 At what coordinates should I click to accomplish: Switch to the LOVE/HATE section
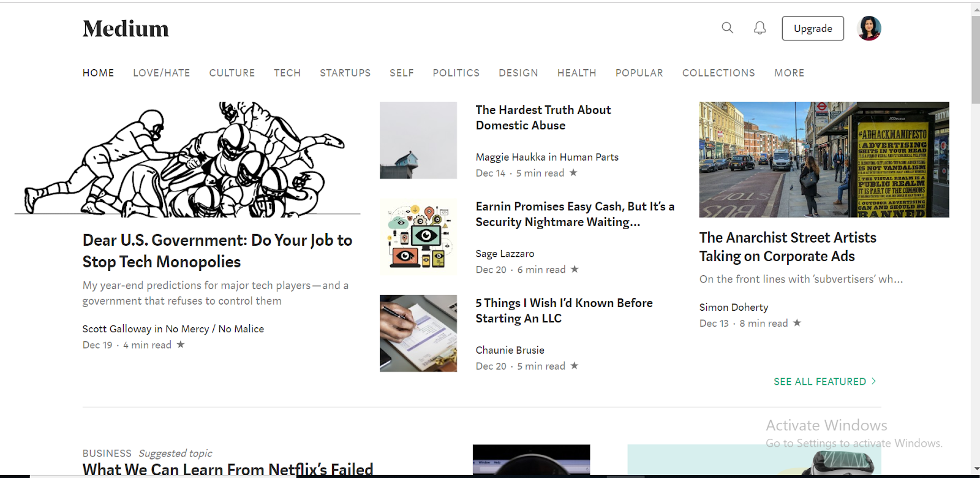tap(162, 73)
